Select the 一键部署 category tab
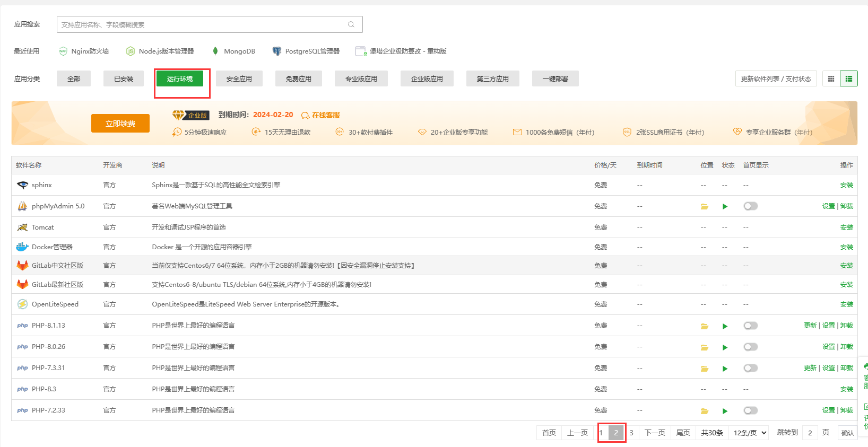Viewport: 868px width, 447px height. point(555,78)
